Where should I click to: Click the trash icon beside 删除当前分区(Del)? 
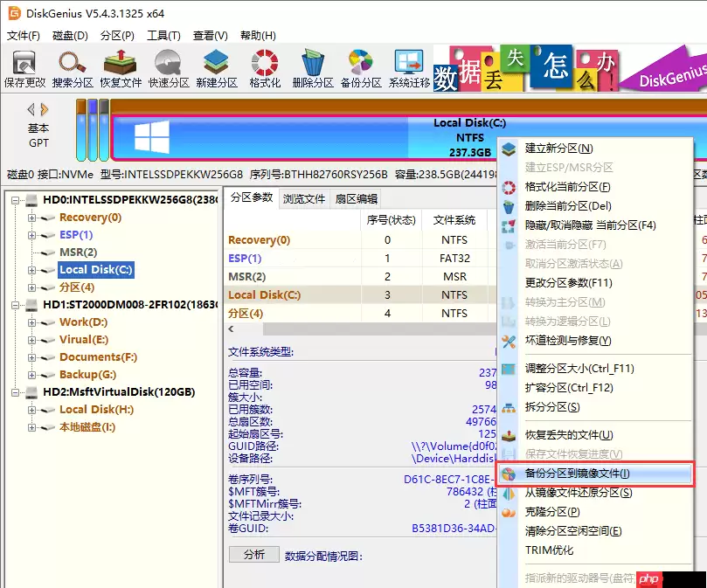point(509,206)
